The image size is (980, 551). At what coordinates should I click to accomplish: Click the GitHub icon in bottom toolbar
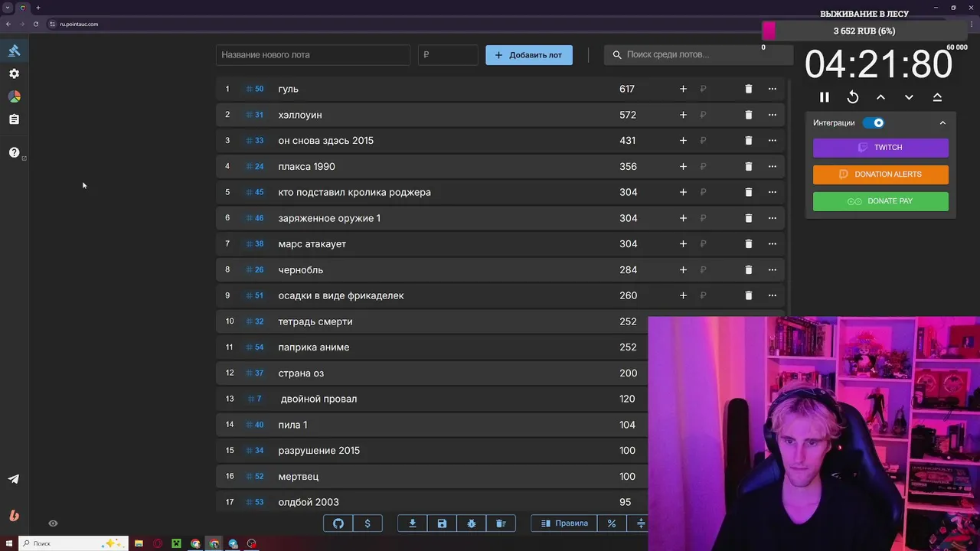pyautogui.click(x=338, y=523)
